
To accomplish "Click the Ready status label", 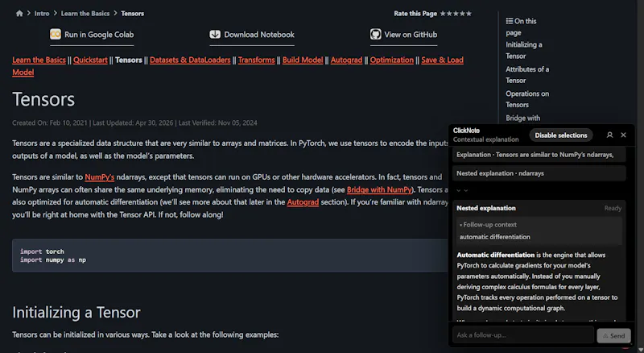I will click(x=613, y=208).
